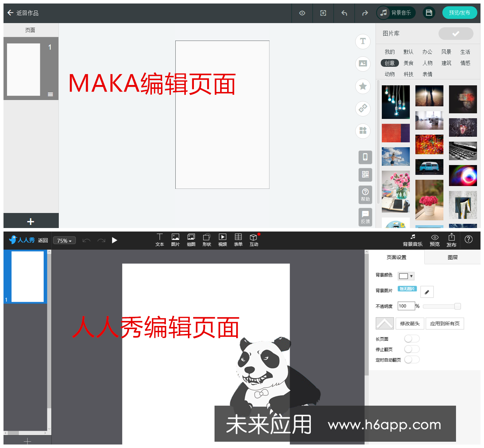Viewport: 484px width, 448px height.
Task: Open the 反馈 feedback button
Action: (x=365, y=217)
